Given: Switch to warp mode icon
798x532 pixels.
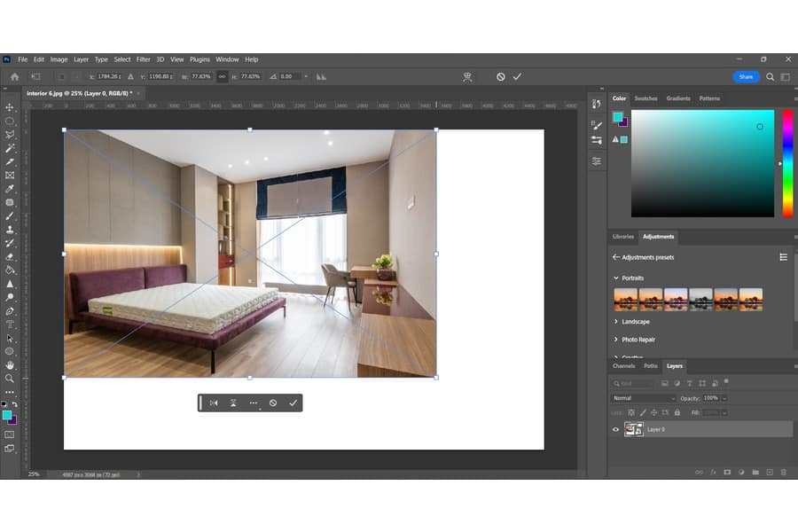Looking at the screenshot, I should pos(467,77).
